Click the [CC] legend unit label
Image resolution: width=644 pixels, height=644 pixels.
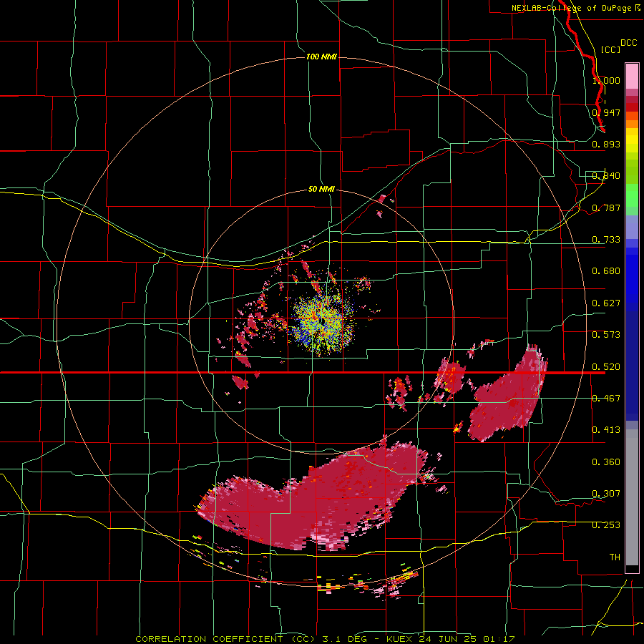click(611, 49)
